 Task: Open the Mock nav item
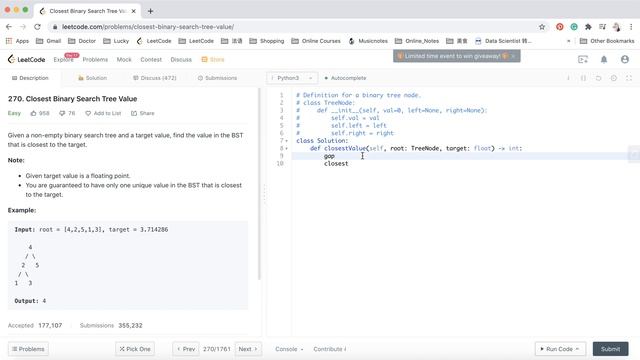click(x=124, y=60)
